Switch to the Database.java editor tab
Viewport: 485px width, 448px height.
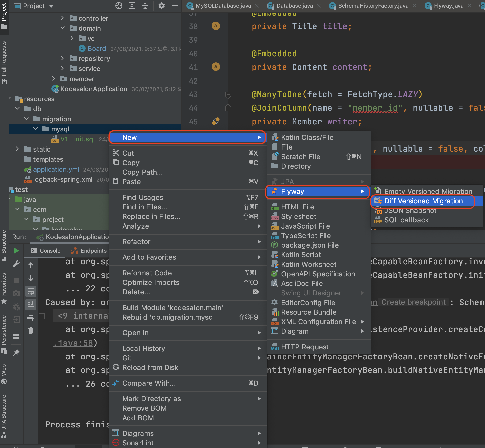click(294, 6)
